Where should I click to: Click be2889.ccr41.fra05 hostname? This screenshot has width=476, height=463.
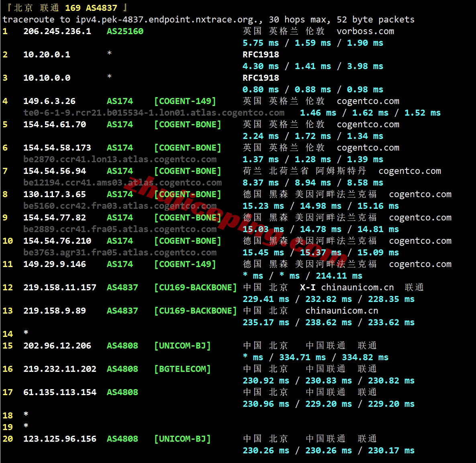(120, 229)
